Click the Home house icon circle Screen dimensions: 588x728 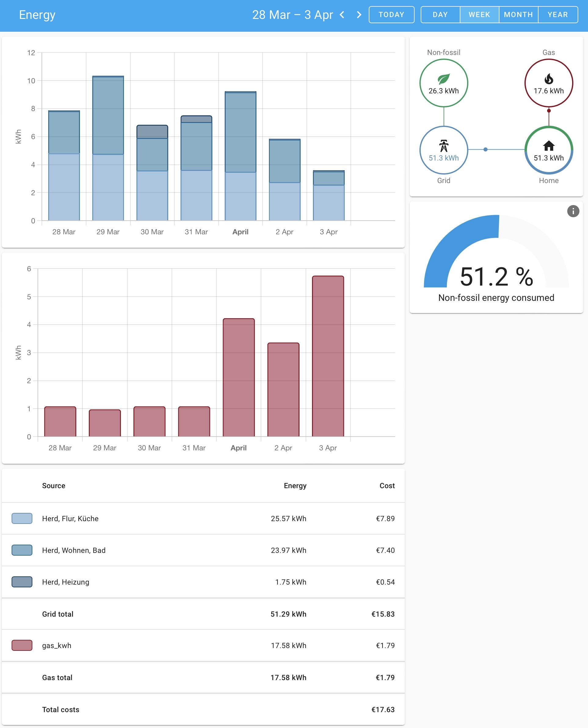549,150
